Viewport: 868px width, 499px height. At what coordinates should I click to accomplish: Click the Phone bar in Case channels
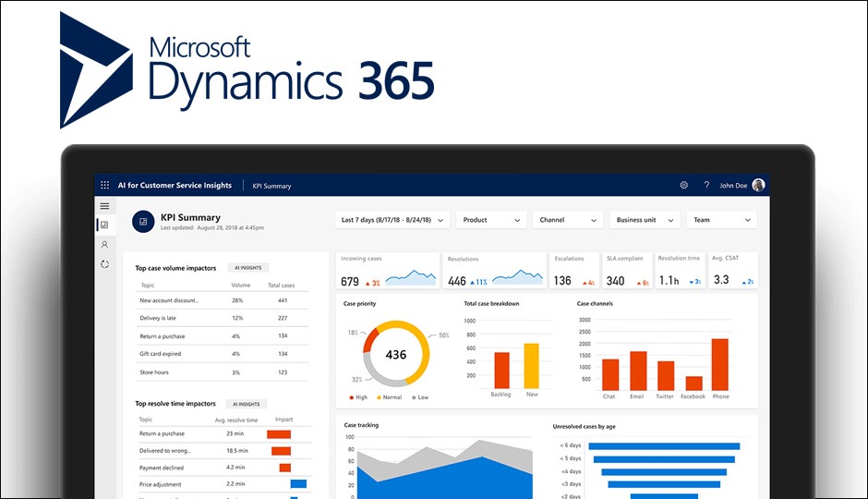click(719, 364)
